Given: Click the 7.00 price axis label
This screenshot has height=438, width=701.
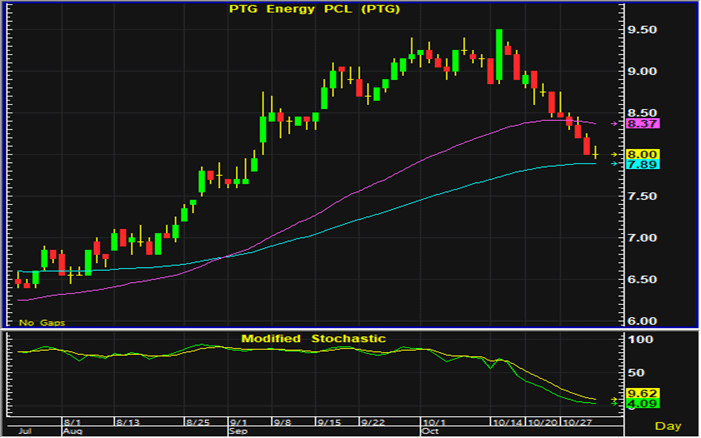Looking at the screenshot, I should [x=642, y=238].
